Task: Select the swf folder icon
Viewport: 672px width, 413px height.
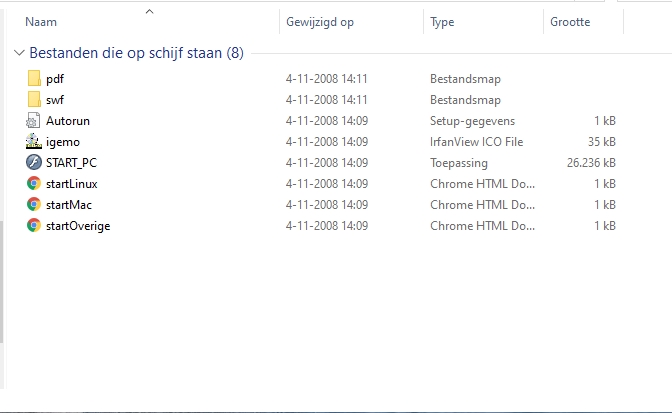Action: (x=34, y=99)
